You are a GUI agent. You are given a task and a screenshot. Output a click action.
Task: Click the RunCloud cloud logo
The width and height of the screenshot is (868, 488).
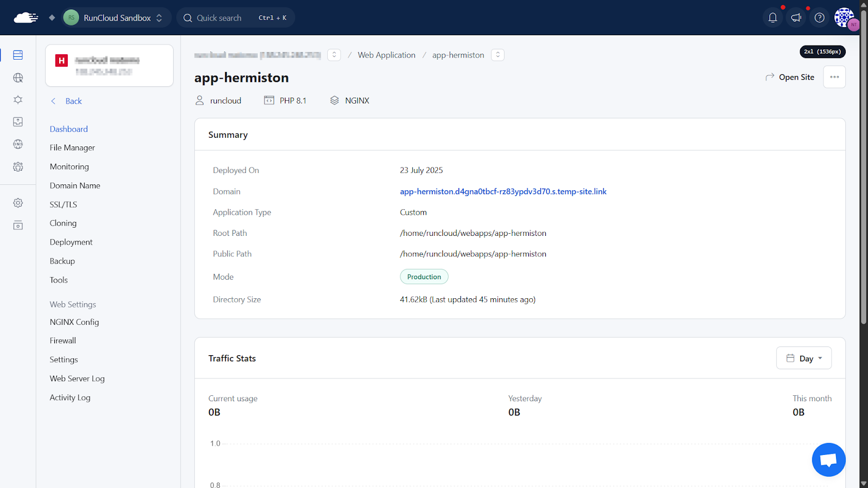tap(25, 18)
